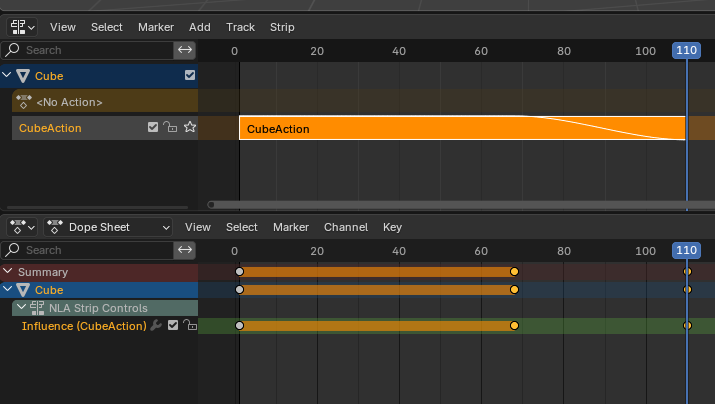Select the CubeAction NLA strip
Screen dimensions: 715x404
click(462, 128)
